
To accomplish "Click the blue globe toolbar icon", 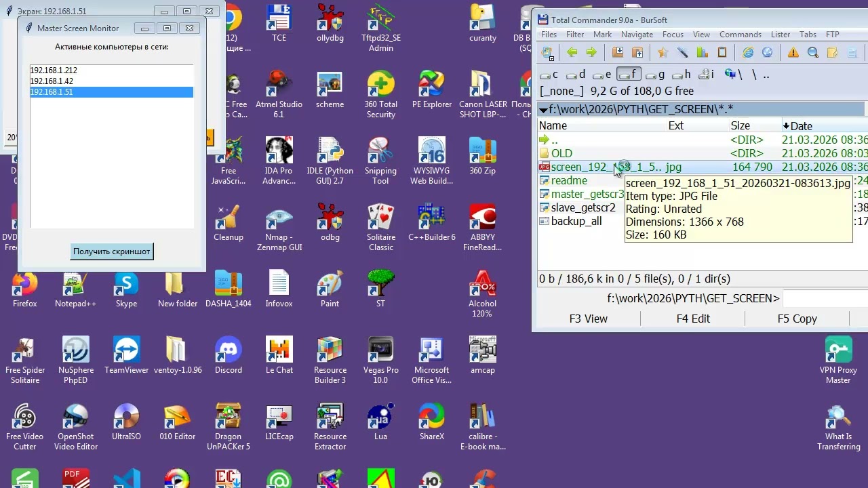I will coord(768,53).
